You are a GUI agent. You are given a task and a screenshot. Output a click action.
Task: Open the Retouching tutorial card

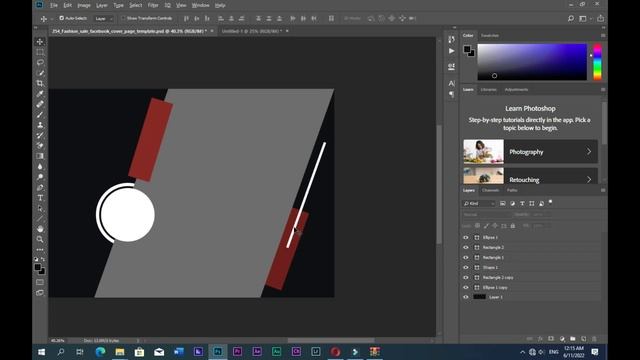click(x=530, y=176)
